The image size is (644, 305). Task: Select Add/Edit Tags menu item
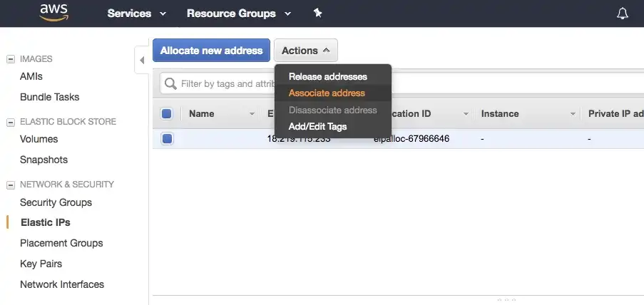[x=317, y=127]
